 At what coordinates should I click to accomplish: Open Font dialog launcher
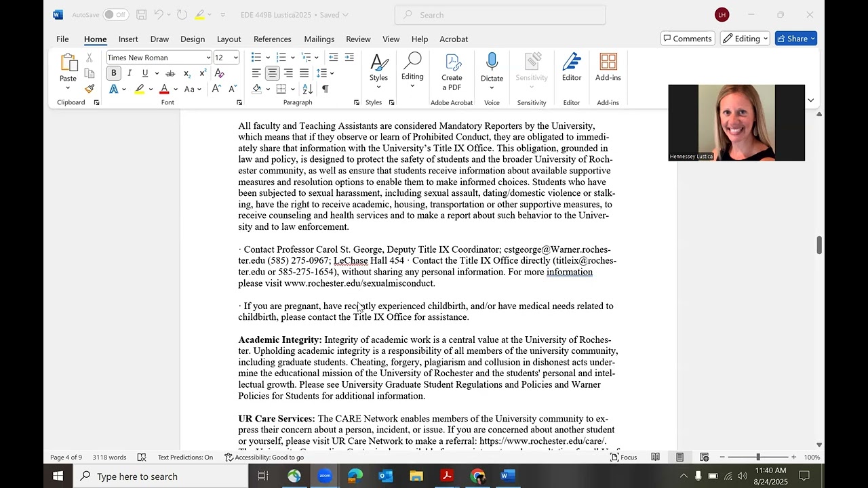239,102
